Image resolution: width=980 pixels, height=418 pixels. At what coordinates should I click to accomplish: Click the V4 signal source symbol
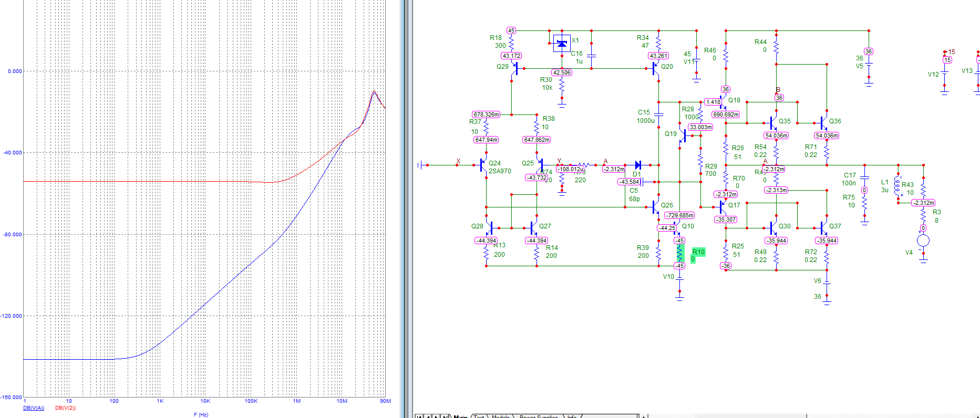923,241
